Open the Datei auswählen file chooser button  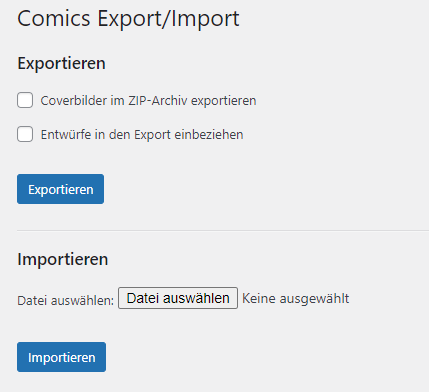coord(178,298)
